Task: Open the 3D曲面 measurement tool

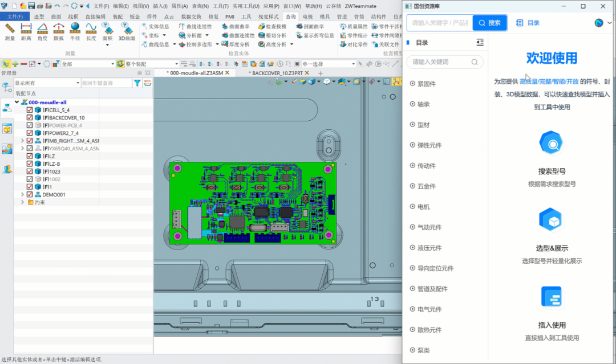Action: point(127,32)
